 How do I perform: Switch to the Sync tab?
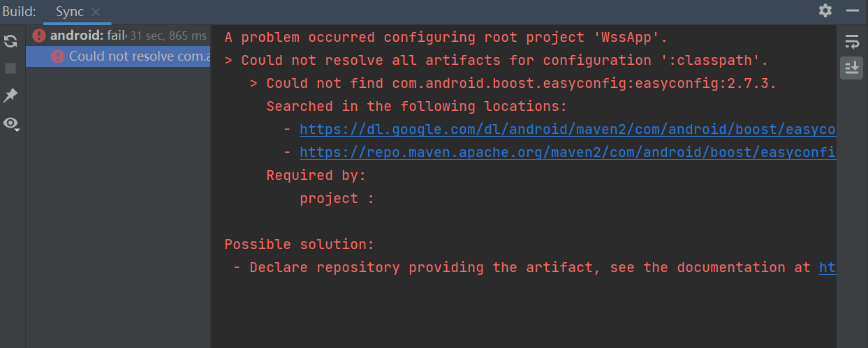tap(70, 12)
